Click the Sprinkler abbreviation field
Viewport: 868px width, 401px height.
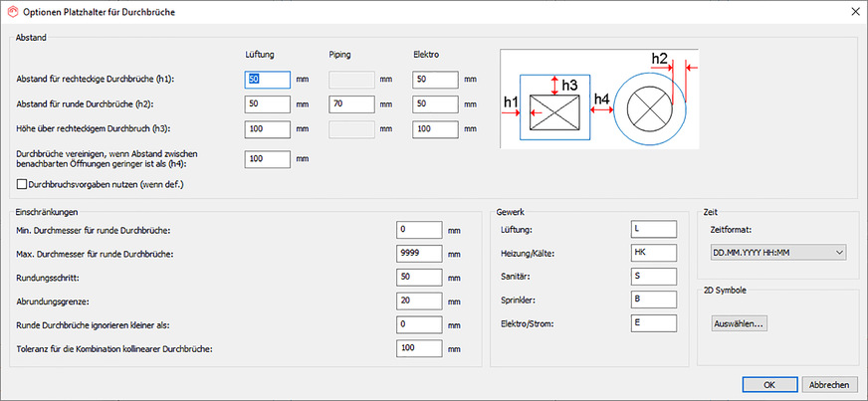pos(653,300)
